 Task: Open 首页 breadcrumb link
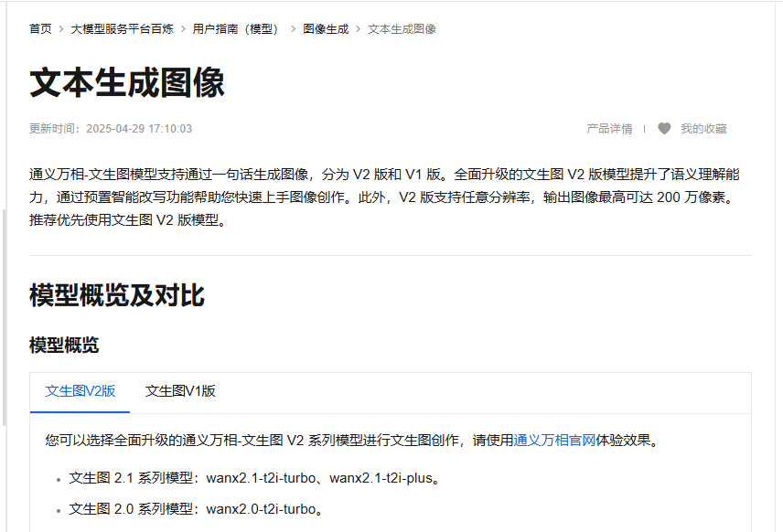(x=40, y=29)
